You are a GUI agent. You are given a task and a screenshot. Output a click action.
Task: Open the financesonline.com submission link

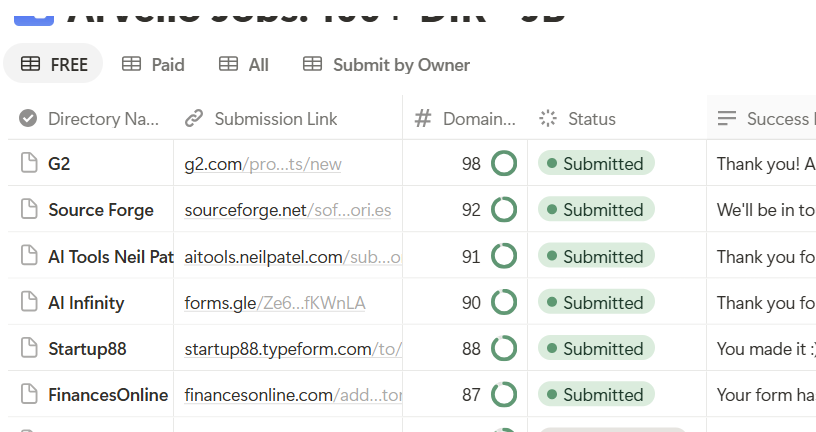click(293, 395)
